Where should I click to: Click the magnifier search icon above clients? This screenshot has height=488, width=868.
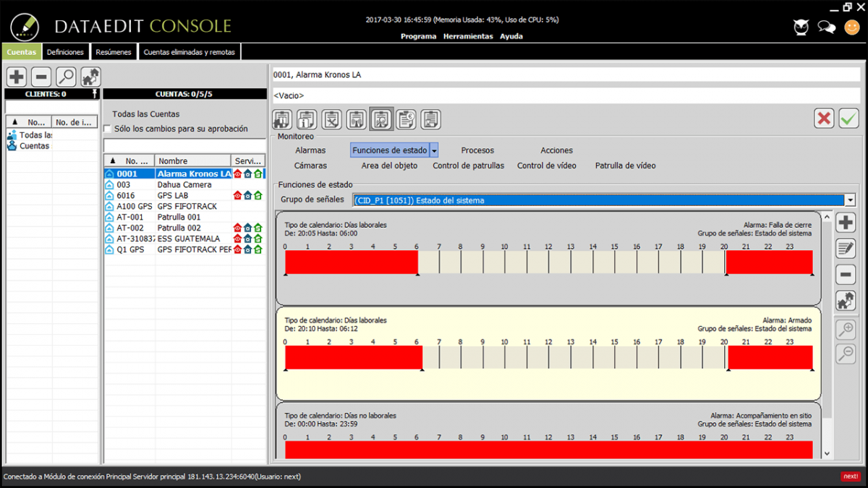coord(66,77)
